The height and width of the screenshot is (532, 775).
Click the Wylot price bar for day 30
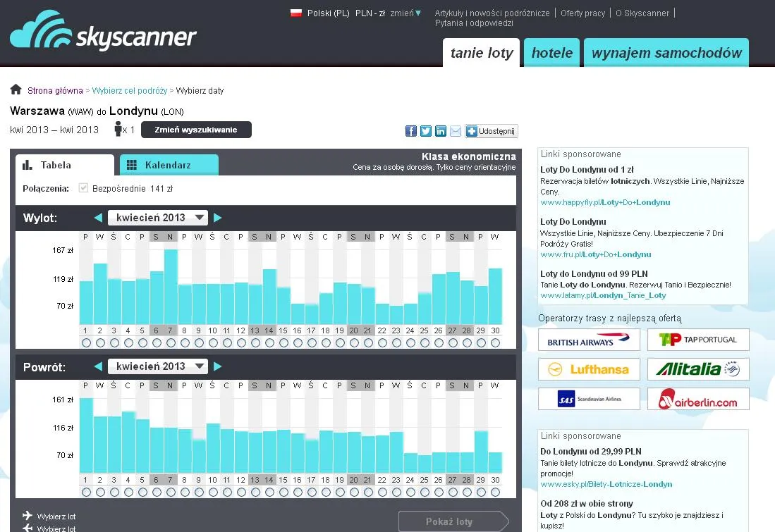pos(495,297)
